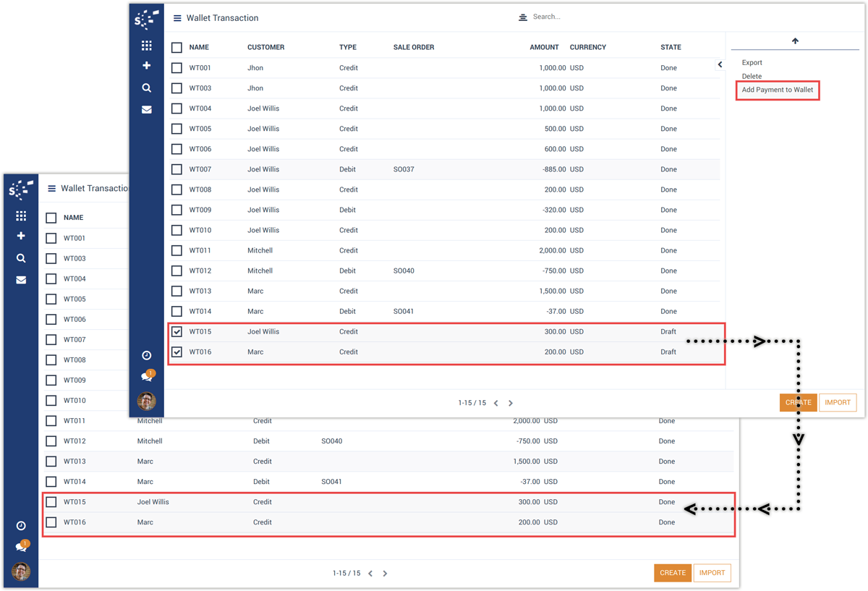Viewport: 868px width, 591px height.
Task: Uncheck the checked WT015 row checkbox
Action: (176, 332)
